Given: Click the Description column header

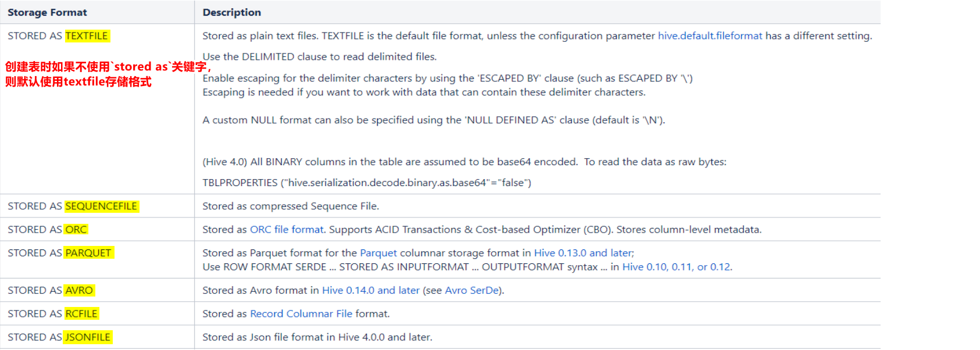Looking at the screenshot, I should coord(232,12).
